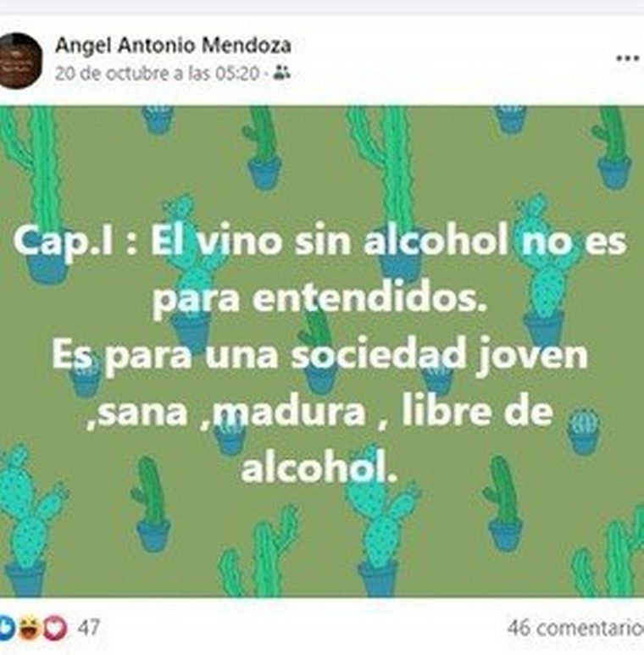Click the final word 'alcohol.' in the post
Viewport: 644px width, 655px height.
coord(319,468)
